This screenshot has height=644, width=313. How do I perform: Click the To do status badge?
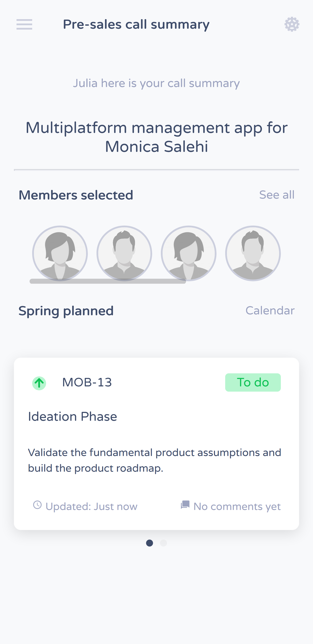coord(253,382)
